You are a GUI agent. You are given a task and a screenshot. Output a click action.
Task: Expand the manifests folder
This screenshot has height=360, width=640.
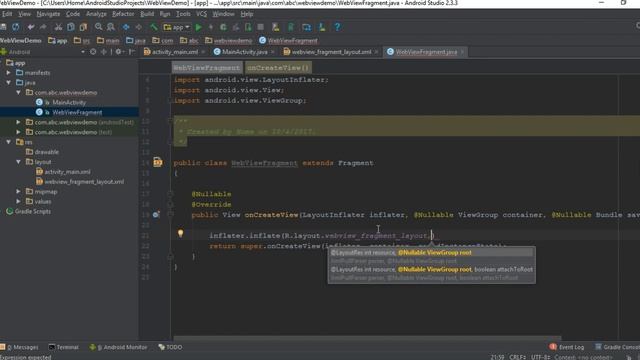pyautogui.click(x=9, y=73)
